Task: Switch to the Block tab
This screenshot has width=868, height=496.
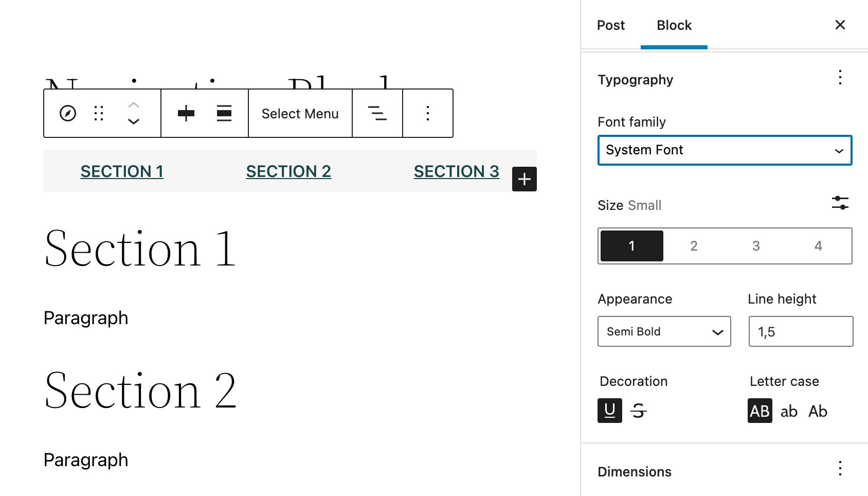Action: tap(674, 25)
